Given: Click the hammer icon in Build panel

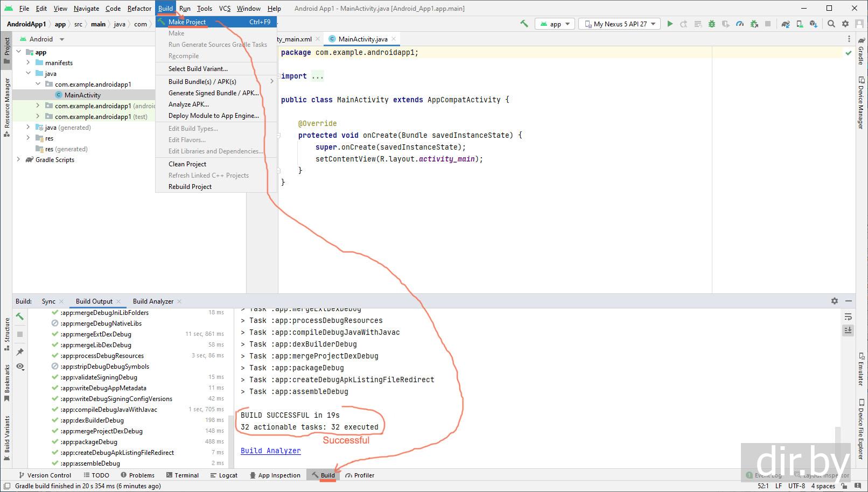Looking at the screenshot, I should tap(20, 317).
